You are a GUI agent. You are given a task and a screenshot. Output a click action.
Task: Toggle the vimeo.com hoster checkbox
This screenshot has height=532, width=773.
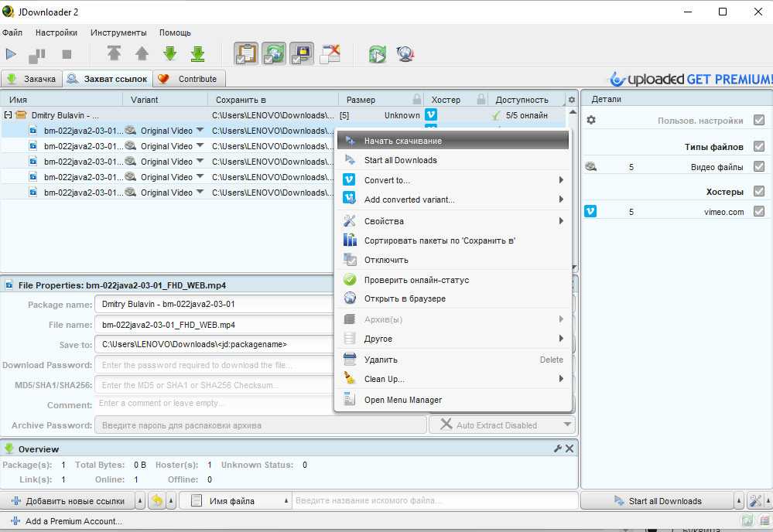click(x=758, y=212)
